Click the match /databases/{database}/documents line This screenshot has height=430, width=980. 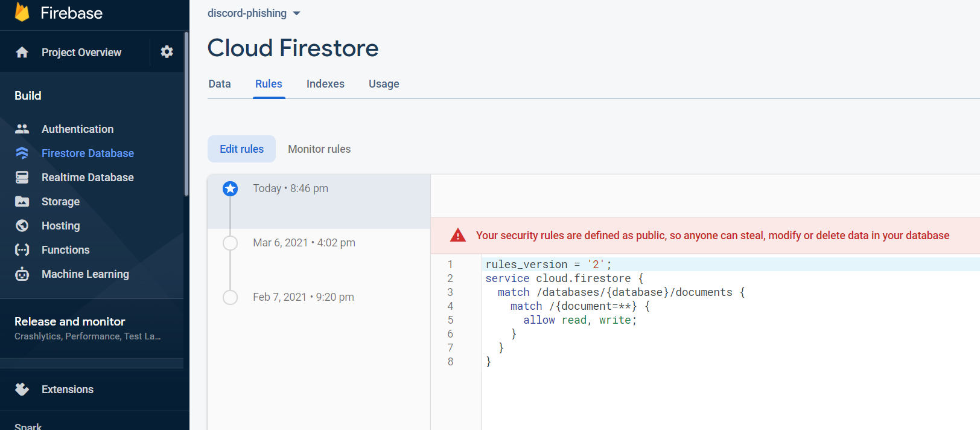click(621, 292)
